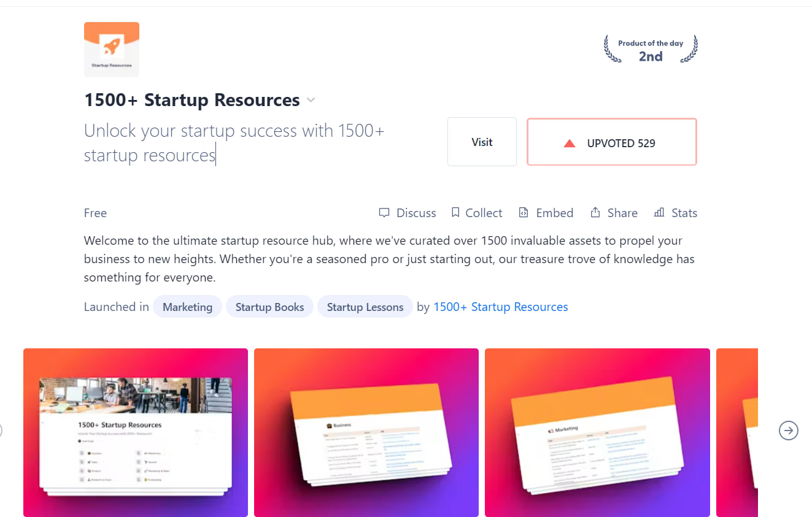Click the Collect bookmark icon
Image resolution: width=812 pixels, height=517 pixels.
click(455, 213)
